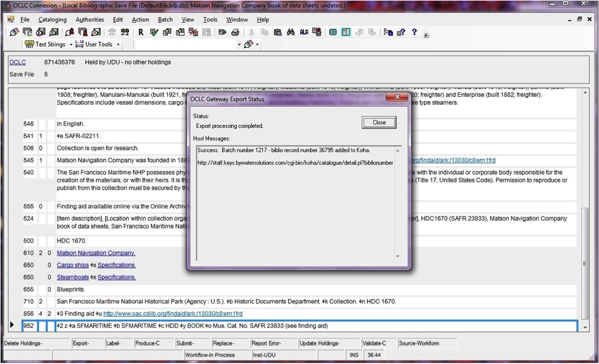Click the Reformat record R icon
599x364 pixels.
click(x=141, y=32)
